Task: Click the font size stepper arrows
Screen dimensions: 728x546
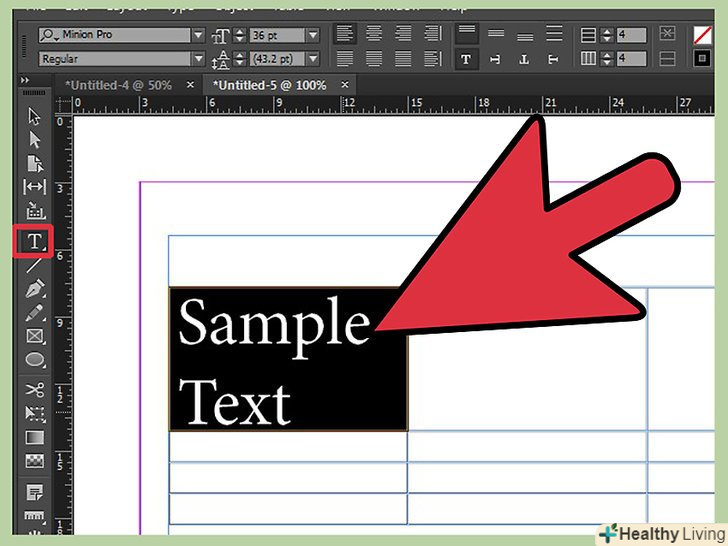Action: (240, 35)
